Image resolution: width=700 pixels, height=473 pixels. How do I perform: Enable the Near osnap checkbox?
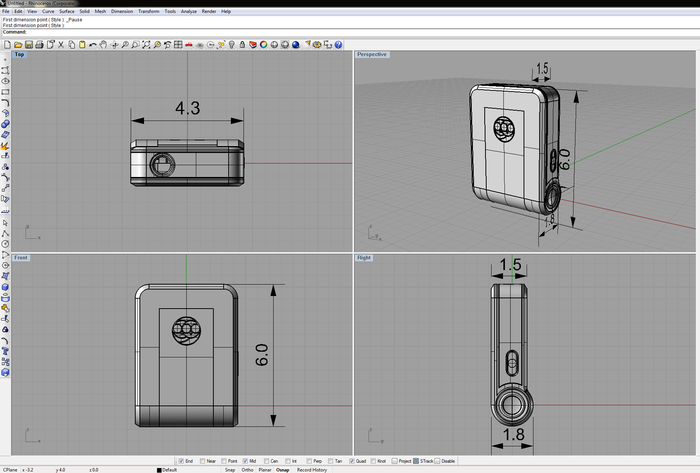click(x=203, y=461)
